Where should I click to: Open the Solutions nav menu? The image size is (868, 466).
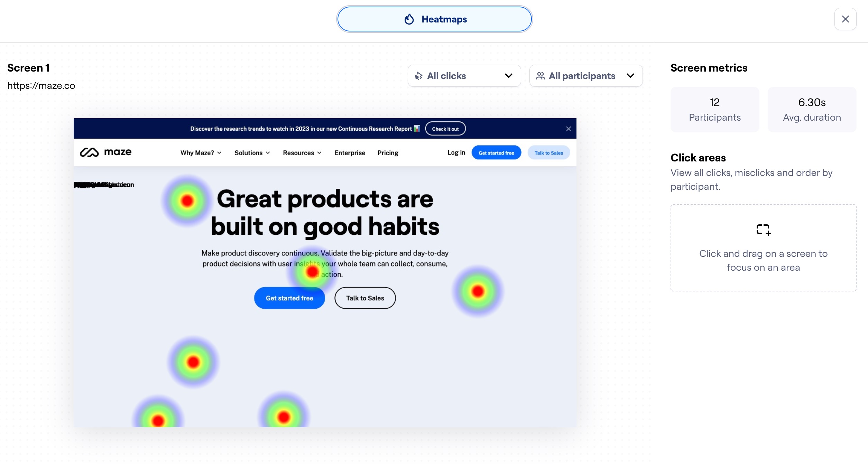(x=252, y=153)
